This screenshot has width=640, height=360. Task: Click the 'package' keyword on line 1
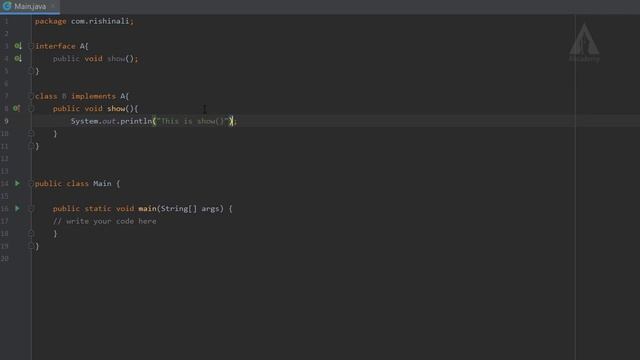51,21
